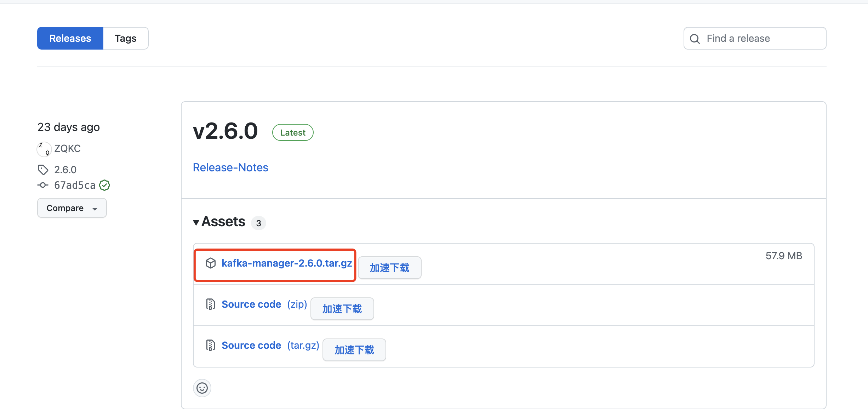The height and width of the screenshot is (410, 868).
Task: Click the green verified checkmark badge
Action: click(x=104, y=185)
